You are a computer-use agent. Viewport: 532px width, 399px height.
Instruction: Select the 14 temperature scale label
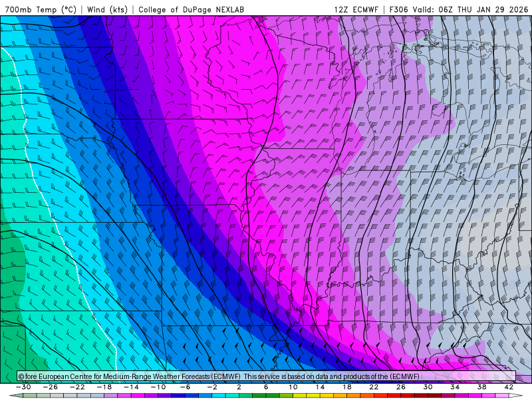320,387
